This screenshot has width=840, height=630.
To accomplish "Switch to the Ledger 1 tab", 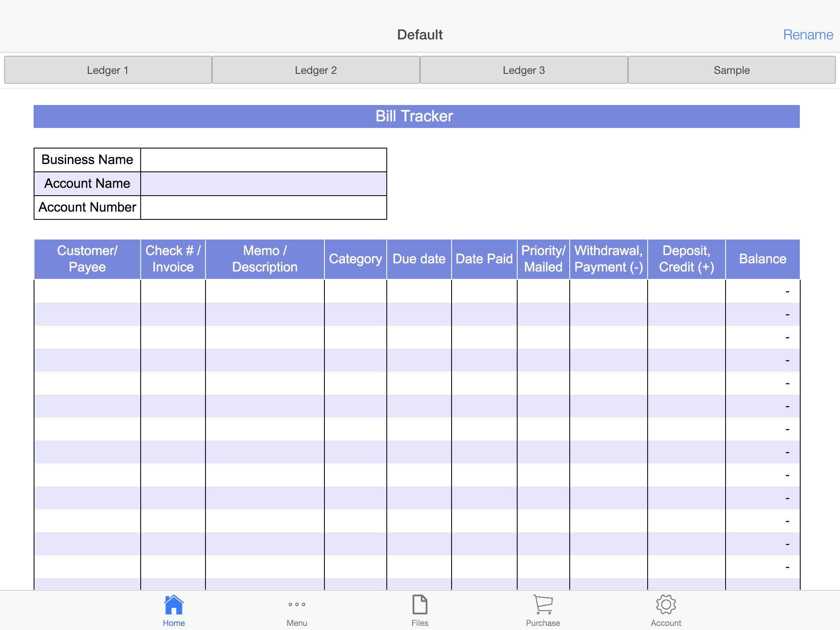I will click(108, 70).
